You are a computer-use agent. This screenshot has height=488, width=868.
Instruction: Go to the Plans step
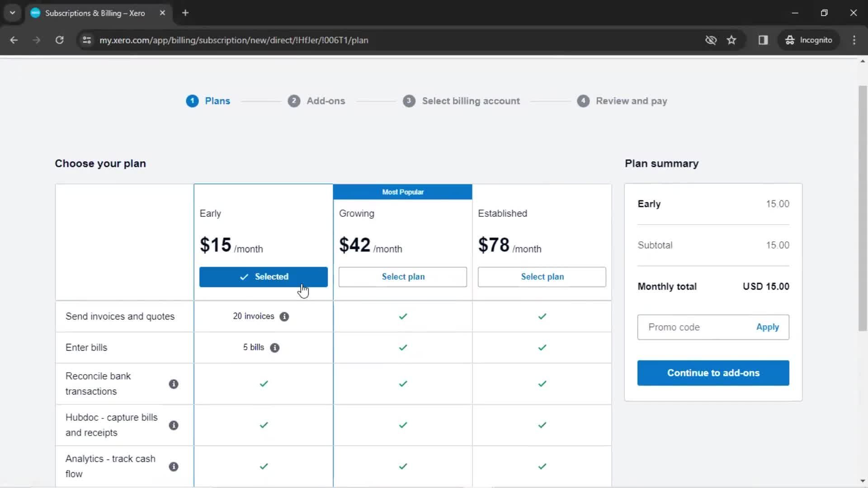(208, 101)
